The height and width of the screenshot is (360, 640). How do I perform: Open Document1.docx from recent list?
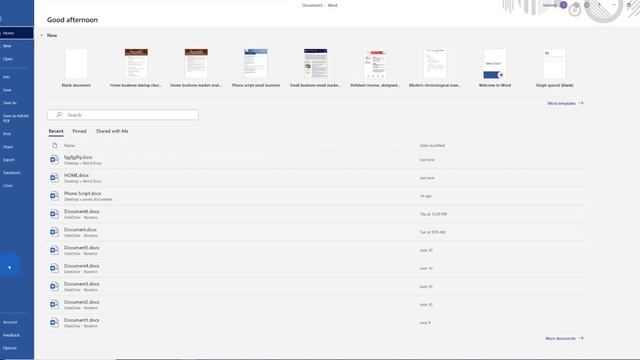pyautogui.click(x=316, y=322)
